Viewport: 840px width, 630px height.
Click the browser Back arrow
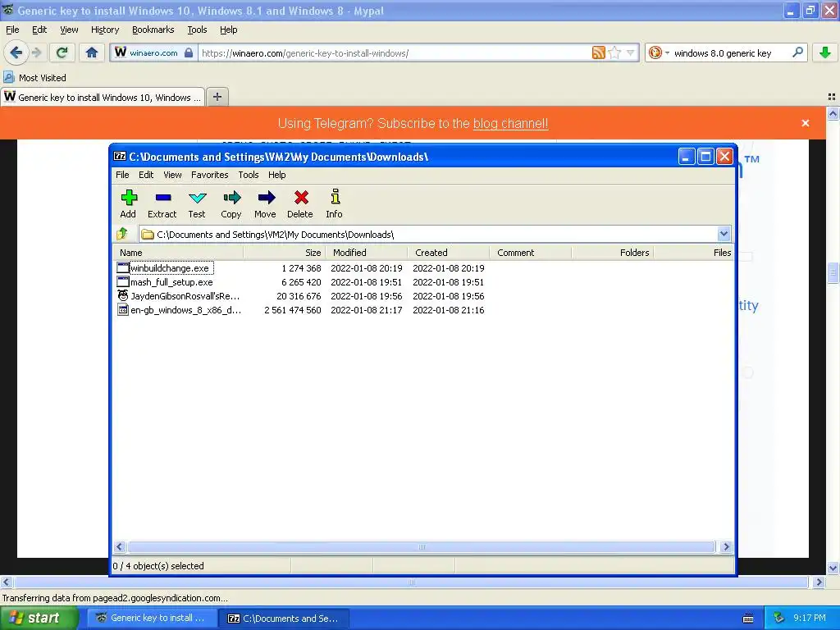16,52
